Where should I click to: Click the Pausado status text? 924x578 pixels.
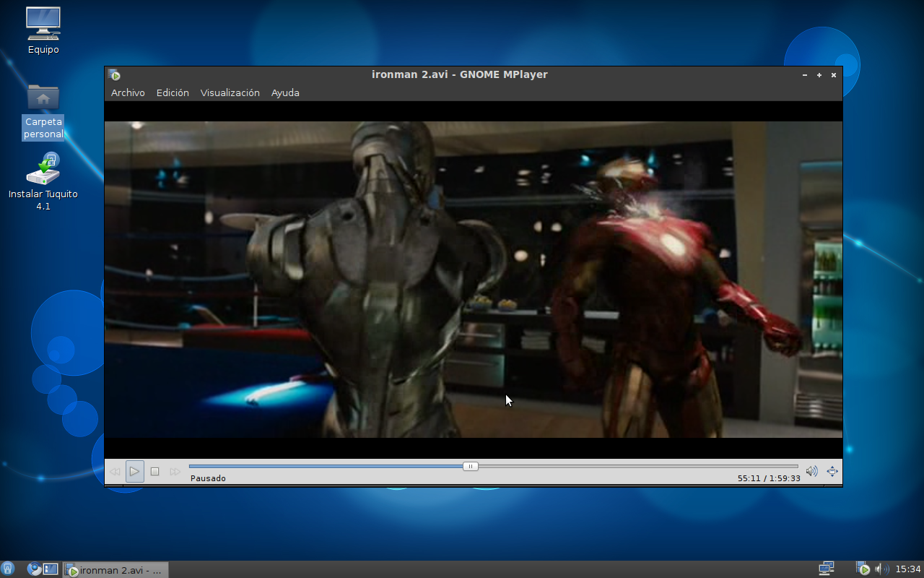(208, 478)
